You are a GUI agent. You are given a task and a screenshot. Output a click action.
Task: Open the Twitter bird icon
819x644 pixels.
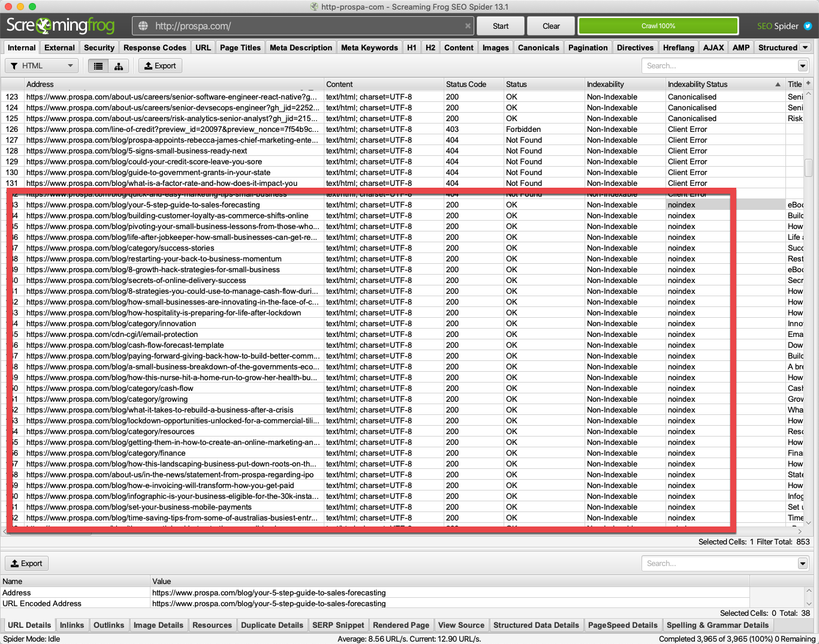click(808, 26)
